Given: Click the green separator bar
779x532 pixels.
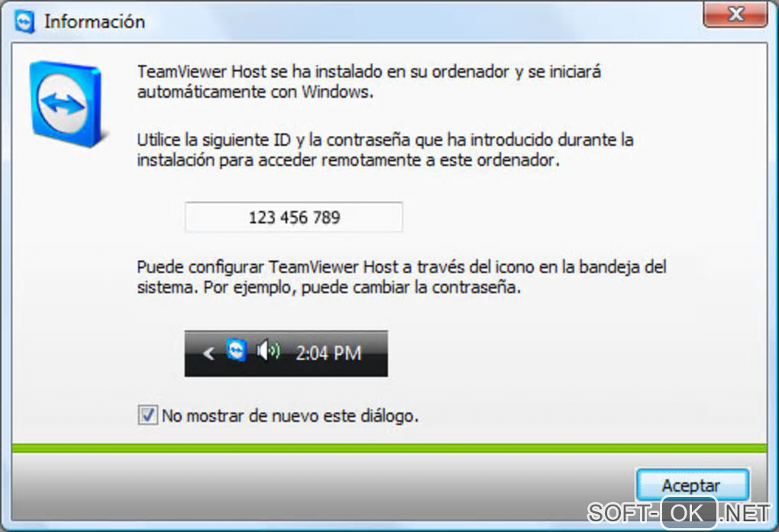Looking at the screenshot, I should pos(389,448).
